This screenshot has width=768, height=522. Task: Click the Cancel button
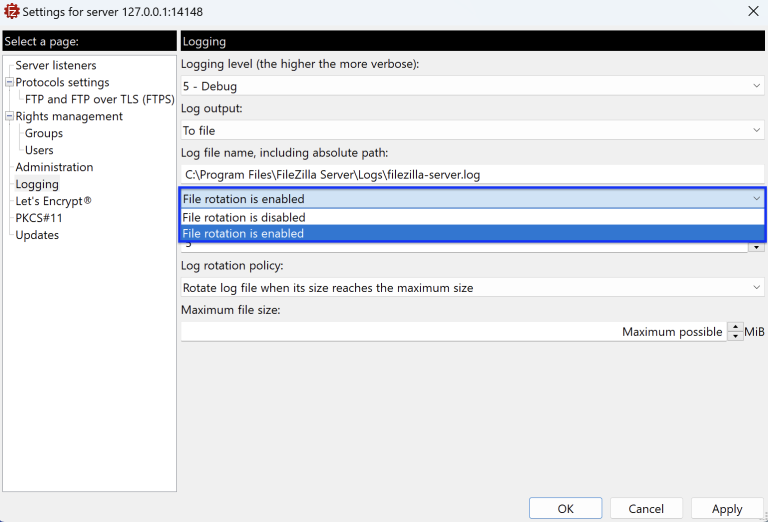[646, 509]
